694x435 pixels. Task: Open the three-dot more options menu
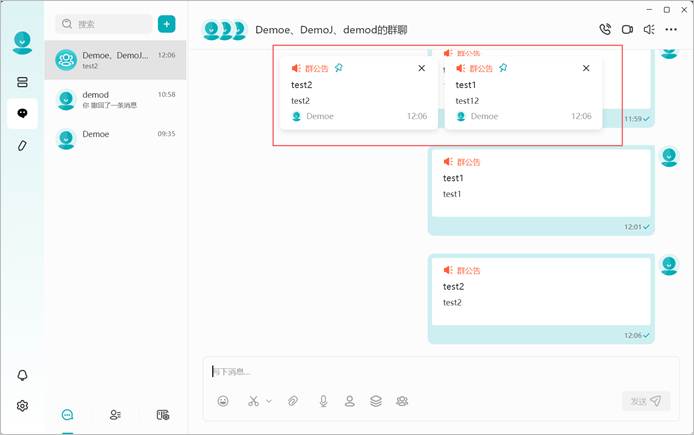(x=671, y=29)
